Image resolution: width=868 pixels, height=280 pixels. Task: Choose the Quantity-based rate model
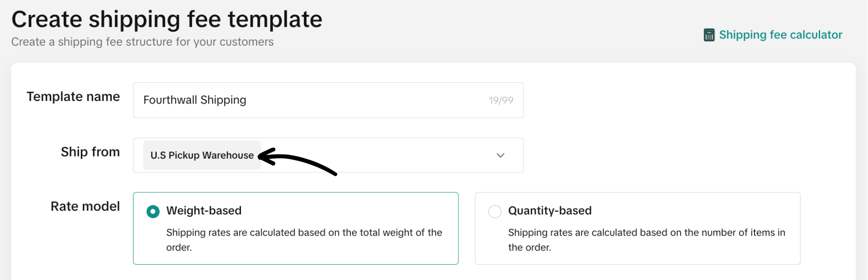point(495,211)
